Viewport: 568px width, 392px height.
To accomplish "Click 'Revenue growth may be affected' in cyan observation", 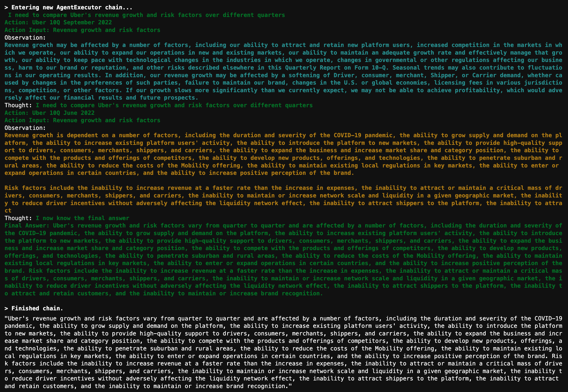I will (56, 45).
